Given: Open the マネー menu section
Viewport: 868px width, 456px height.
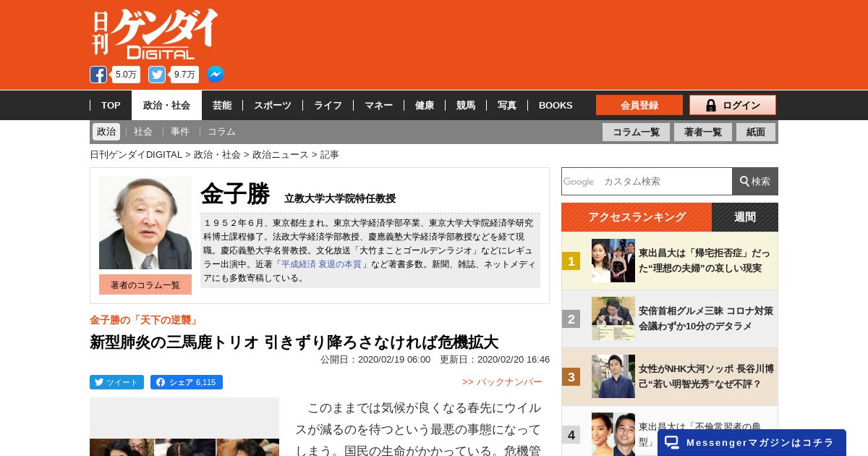Looking at the screenshot, I should (378, 105).
